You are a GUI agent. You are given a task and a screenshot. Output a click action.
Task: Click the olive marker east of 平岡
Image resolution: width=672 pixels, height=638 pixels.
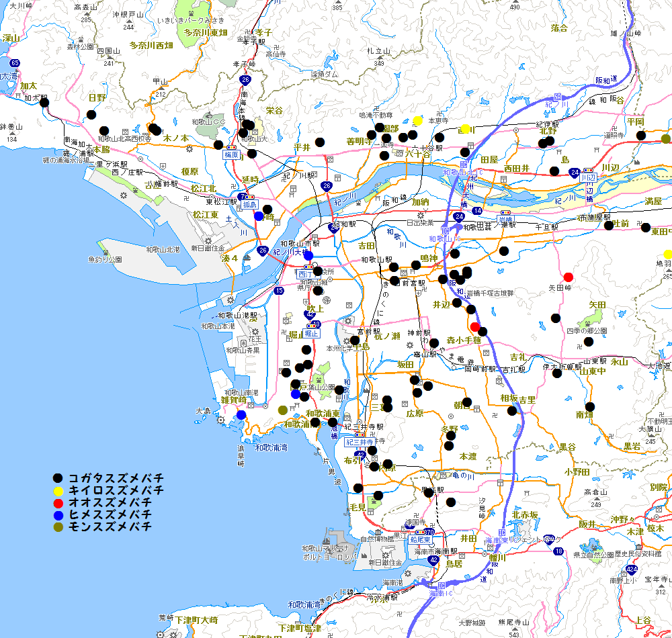coord(665,139)
